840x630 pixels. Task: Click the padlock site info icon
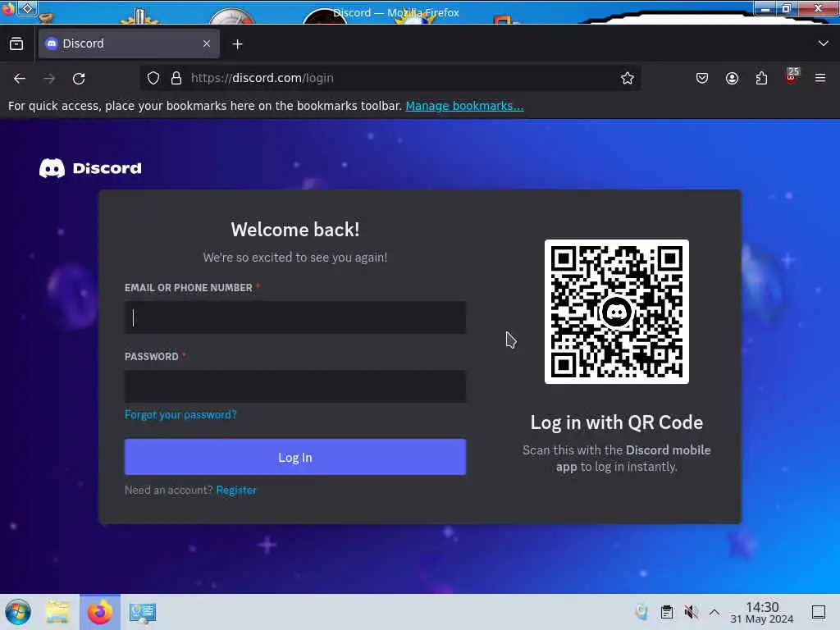pos(176,78)
